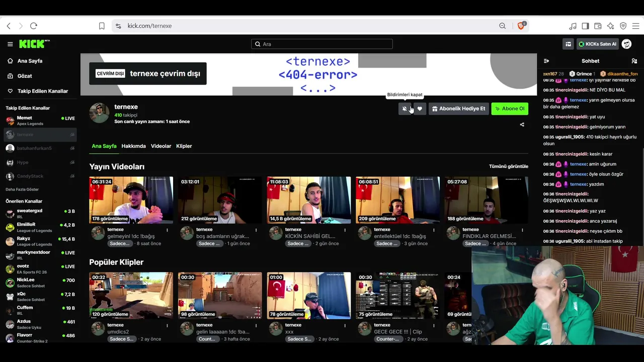Screen dimensions: 644x362
Task: Bookmark this page with the bookmark icon
Action: click(x=102, y=26)
